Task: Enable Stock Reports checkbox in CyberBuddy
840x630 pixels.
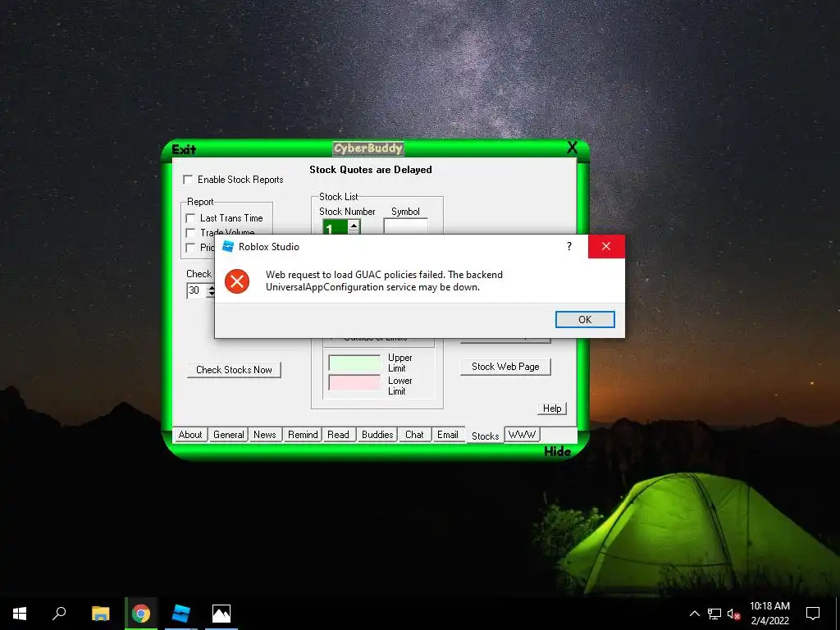Action: (x=188, y=180)
